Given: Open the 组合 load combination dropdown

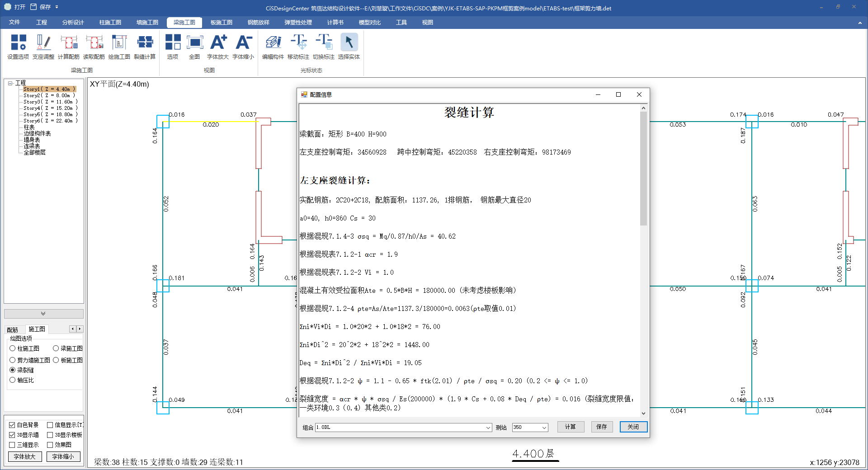Looking at the screenshot, I should coord(488,428).
